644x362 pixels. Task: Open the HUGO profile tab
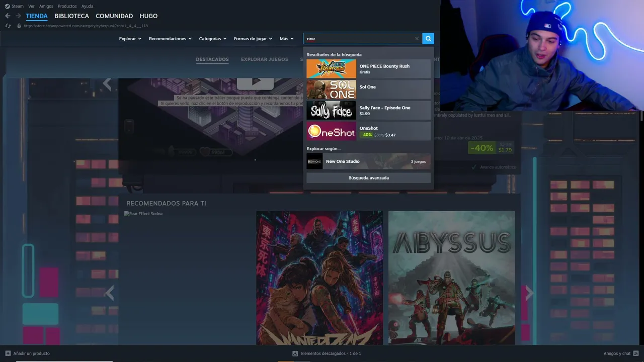(148, 16)
